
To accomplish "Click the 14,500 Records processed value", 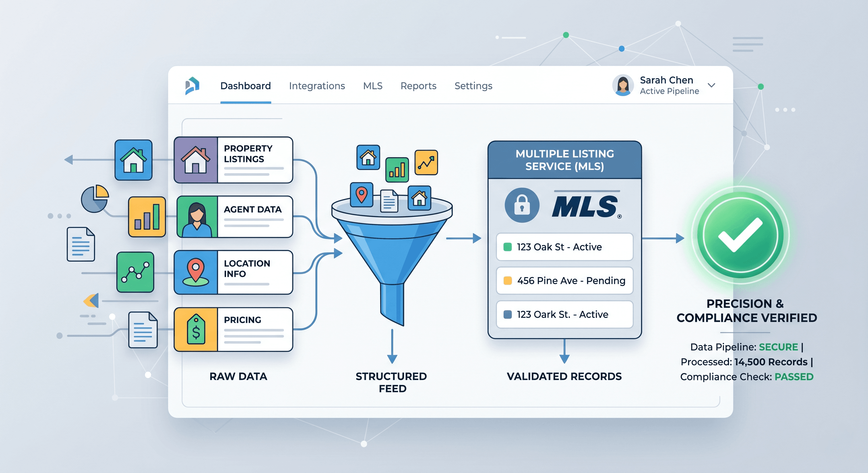I will [x=771, y=362].
